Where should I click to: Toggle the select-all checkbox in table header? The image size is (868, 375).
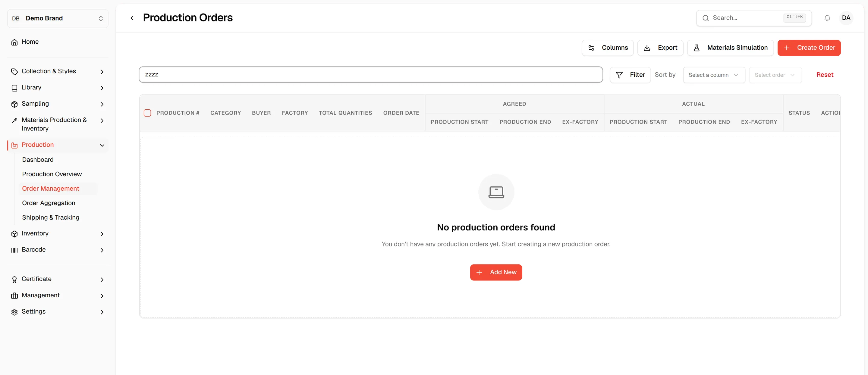pos(147,113)
